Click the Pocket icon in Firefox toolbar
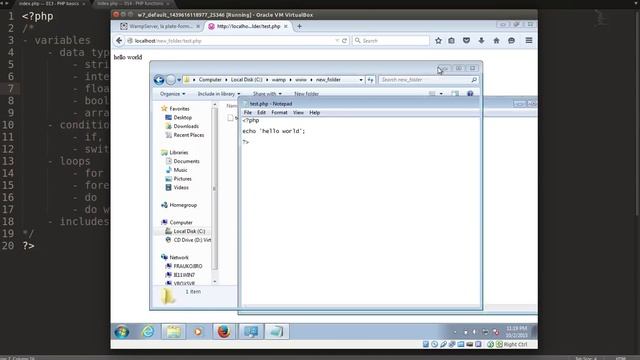Viewport: 640px width, 360px height. coord(467,41)
